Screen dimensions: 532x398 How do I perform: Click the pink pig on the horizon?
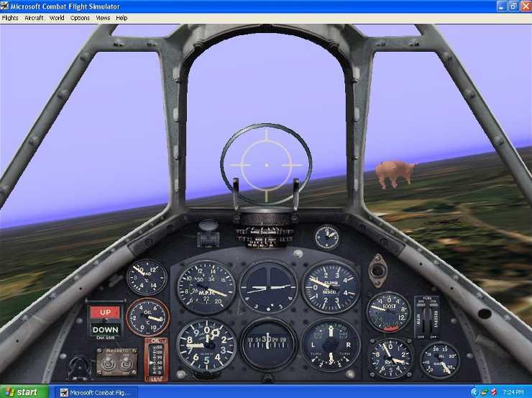coord(395,174)
